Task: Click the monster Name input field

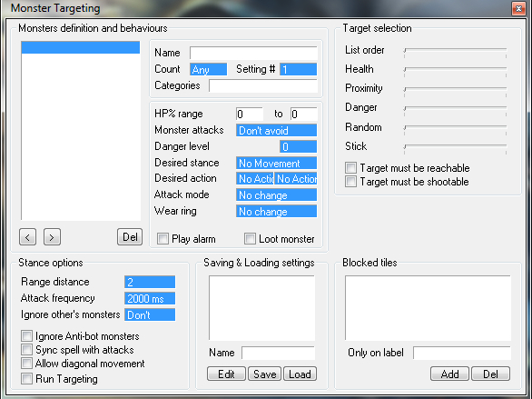Action: (x=253, y=53)
